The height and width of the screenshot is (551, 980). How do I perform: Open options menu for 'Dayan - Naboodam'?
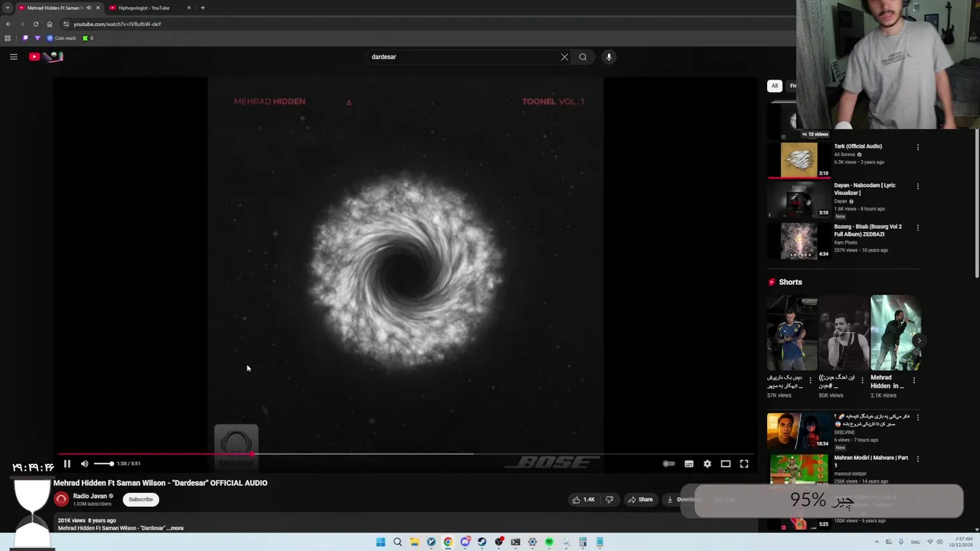(x=918, y=186)
